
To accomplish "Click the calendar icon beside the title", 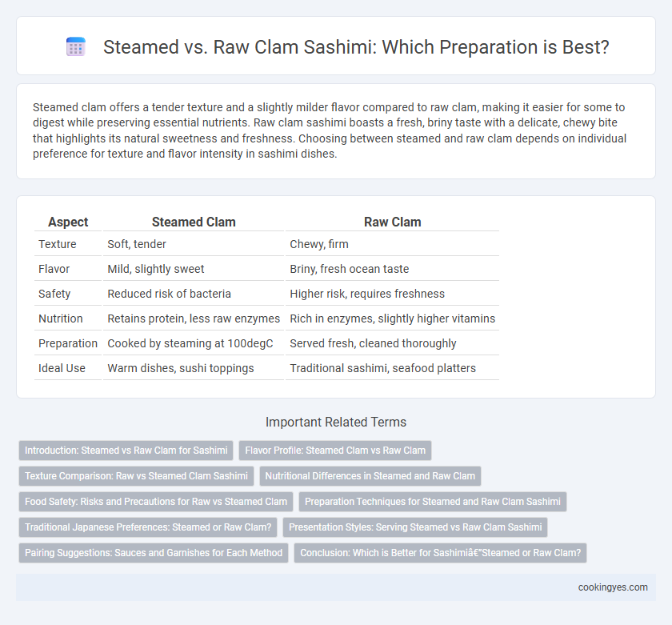I will pos(76,46).
